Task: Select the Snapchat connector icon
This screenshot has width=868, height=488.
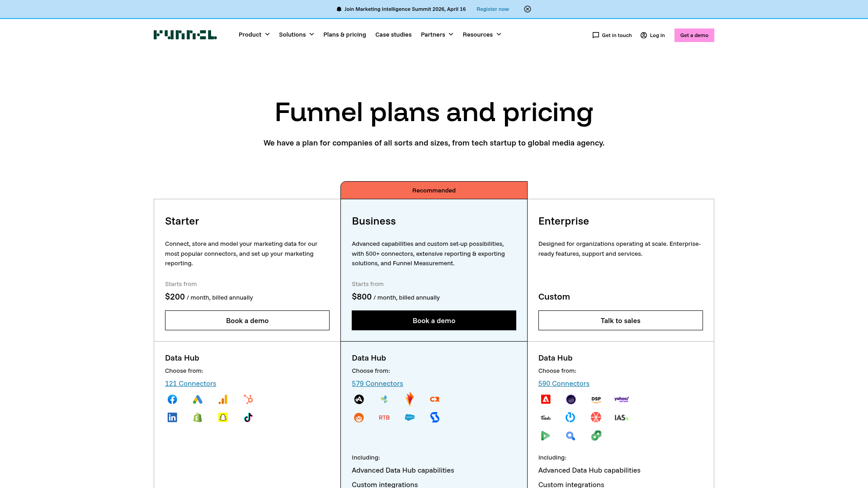Action: pos(223,418)
